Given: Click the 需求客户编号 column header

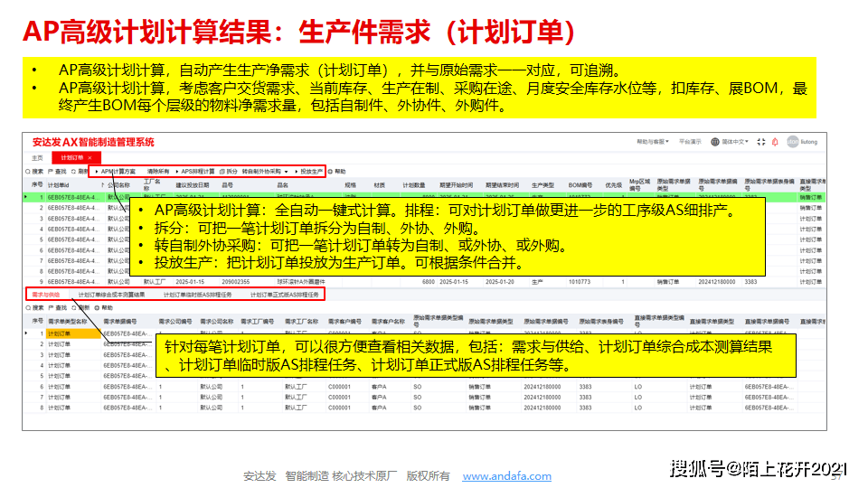Looking at the screenshot, I should pos(344,322).
